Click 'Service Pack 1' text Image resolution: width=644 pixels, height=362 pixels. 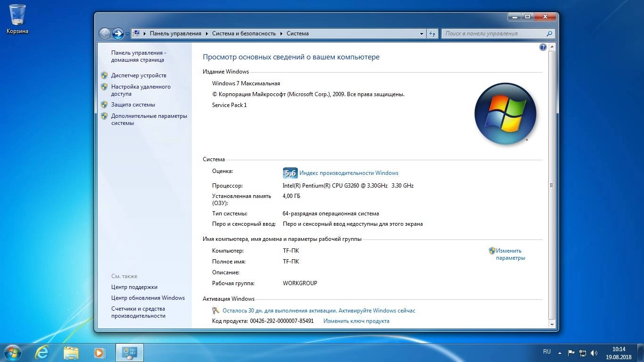click(230, 105)
